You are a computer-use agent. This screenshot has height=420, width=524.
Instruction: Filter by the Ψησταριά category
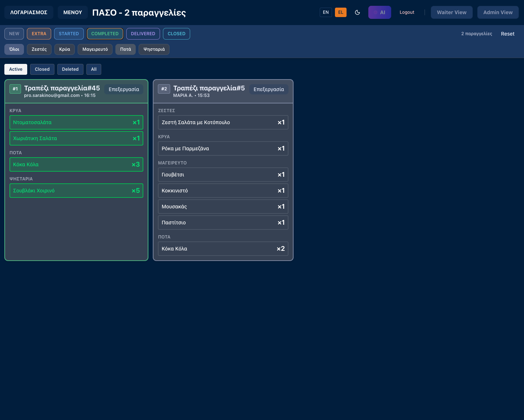click(x=154, y=49)
